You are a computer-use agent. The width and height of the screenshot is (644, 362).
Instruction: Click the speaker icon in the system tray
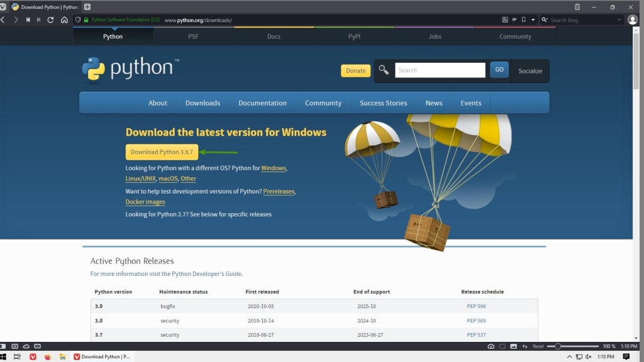588,356
